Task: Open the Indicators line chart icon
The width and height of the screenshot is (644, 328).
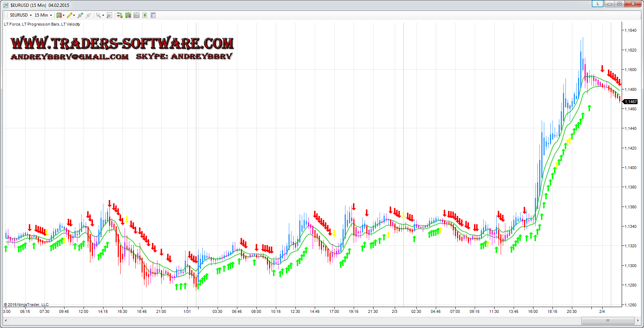Action: 137,15
